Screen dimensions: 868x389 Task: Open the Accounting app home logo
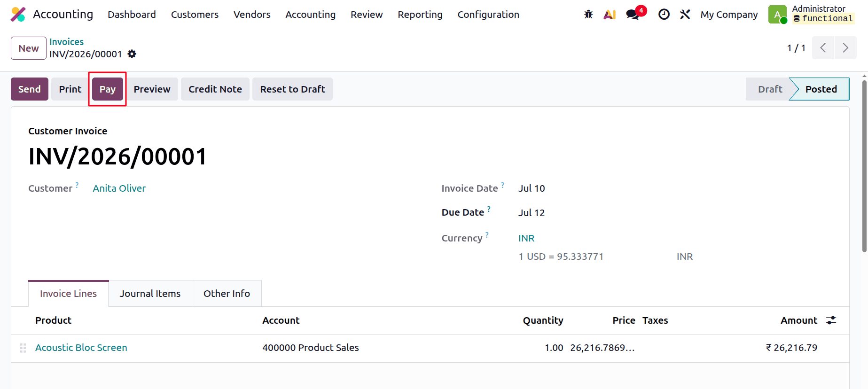pos(18,15)
